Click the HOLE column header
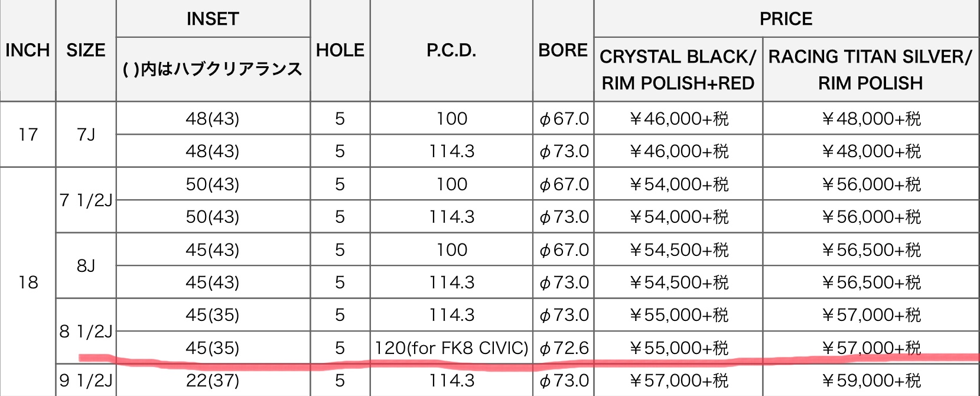The height and width of the screenshot is (396, 980). click(x=340, y=50)
